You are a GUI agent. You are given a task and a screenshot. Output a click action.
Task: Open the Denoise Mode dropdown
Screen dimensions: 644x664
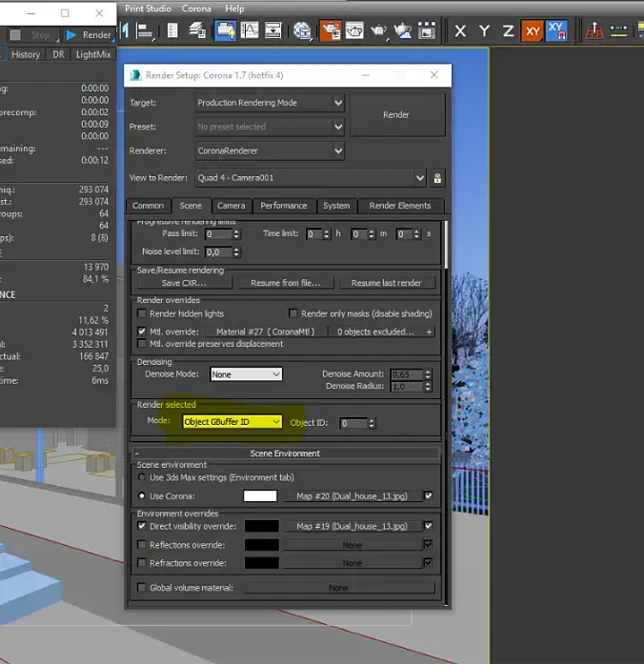point(246,374)
